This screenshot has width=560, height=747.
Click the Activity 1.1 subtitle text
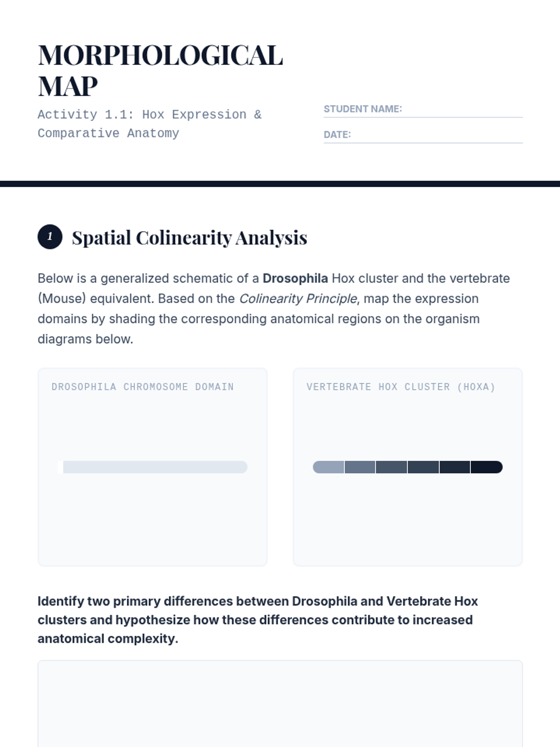(149, 124)
